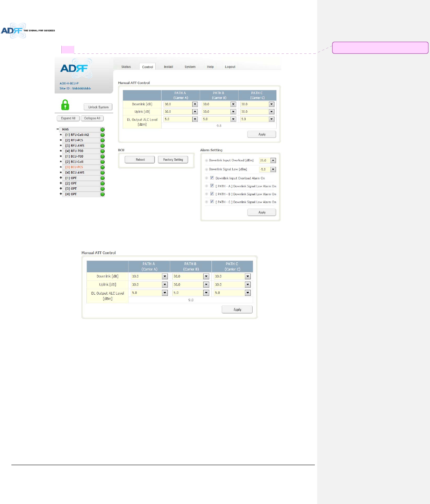Viewport: 430px width, 504px height.
Task: Click the Factory Setting button
Action: pos(173,160)
